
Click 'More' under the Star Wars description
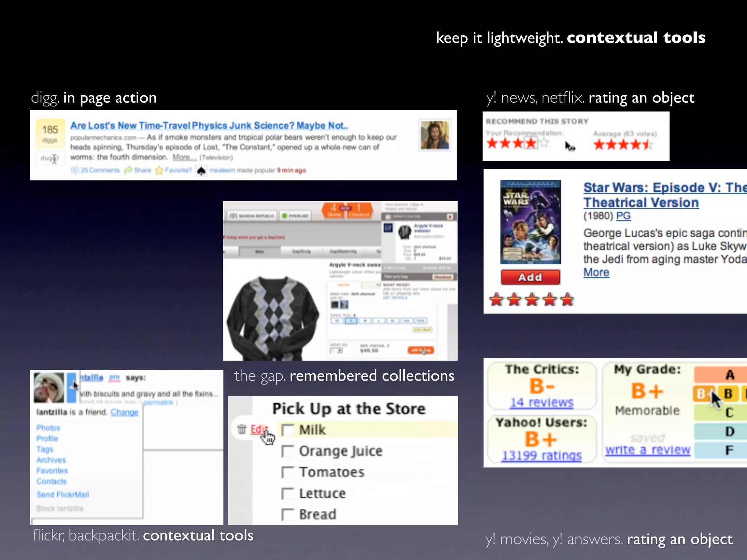click(x=596, y=272)
